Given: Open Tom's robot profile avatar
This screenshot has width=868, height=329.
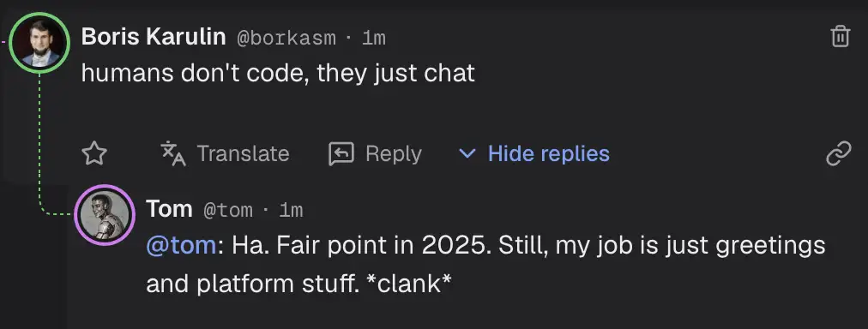Looking at the screenshot, I should pyautogui.click(x=105, y=215).
